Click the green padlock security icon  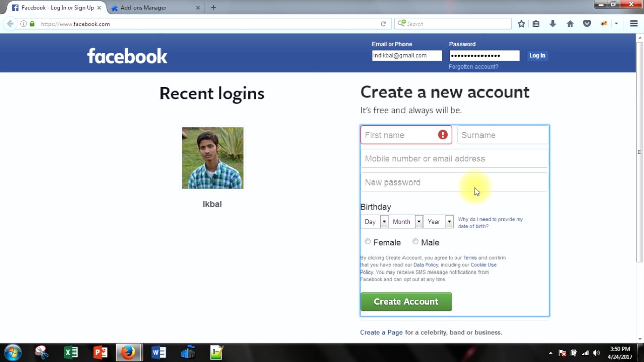point(32,24)
